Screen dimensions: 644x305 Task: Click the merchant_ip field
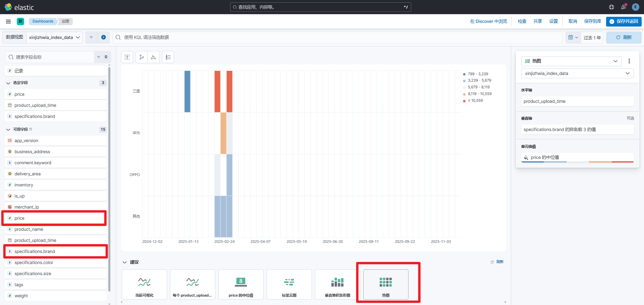pyautogui.click(x=56, y=207)
